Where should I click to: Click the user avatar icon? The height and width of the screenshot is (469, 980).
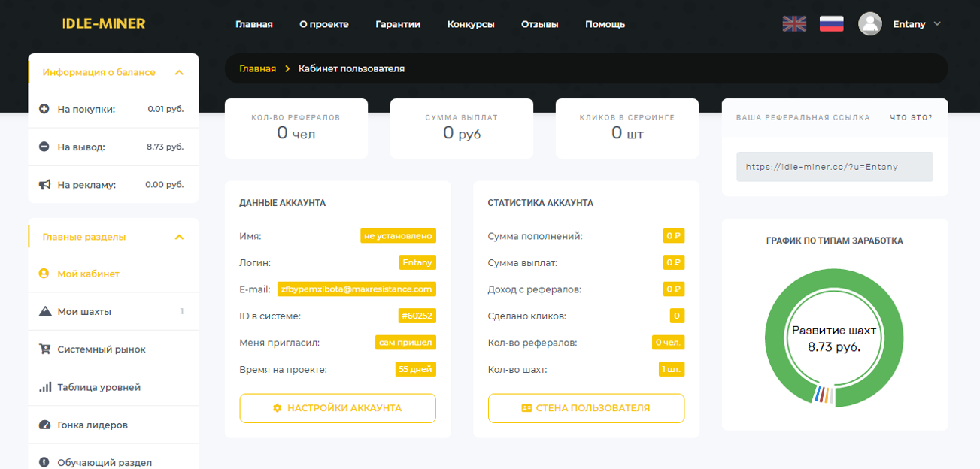click(870, 23)
